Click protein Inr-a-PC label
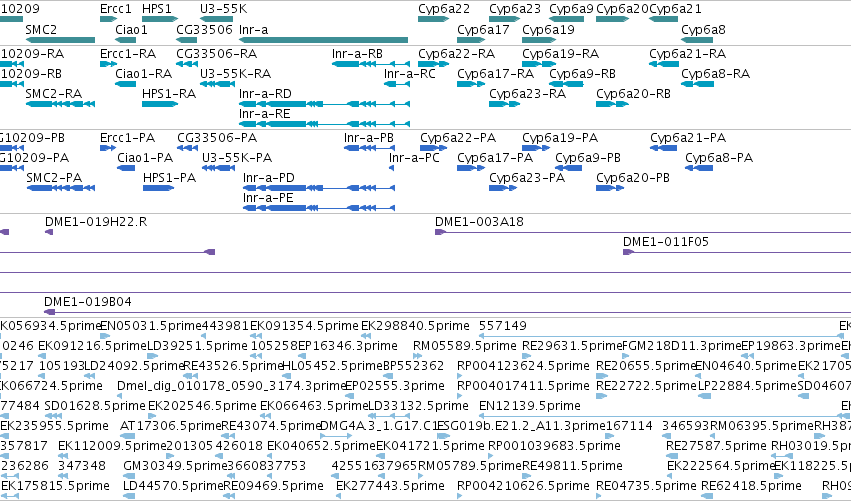 414,157
